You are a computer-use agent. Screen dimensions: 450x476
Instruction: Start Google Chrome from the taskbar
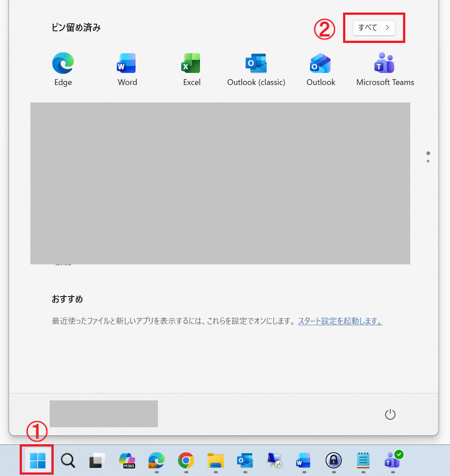coord(185,460)
